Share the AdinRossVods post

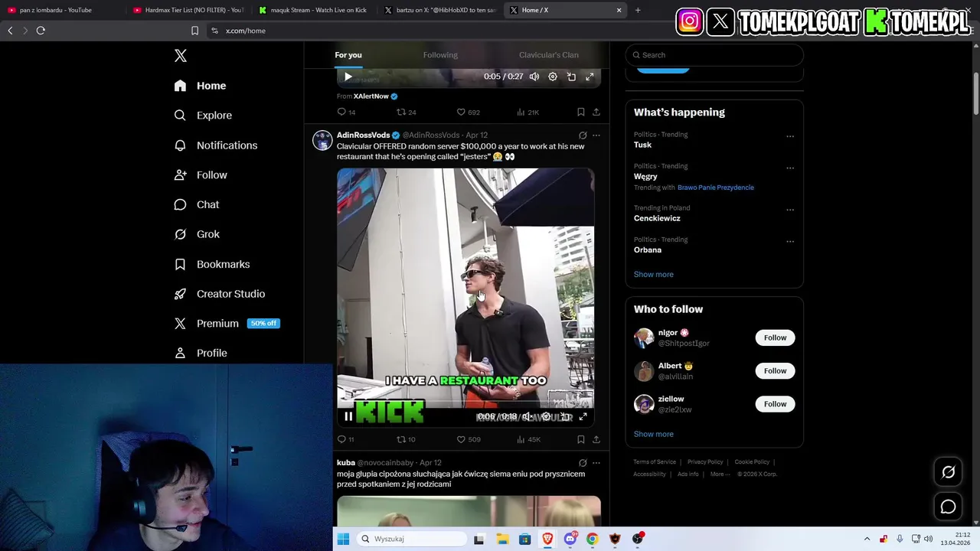pos(596,439)
